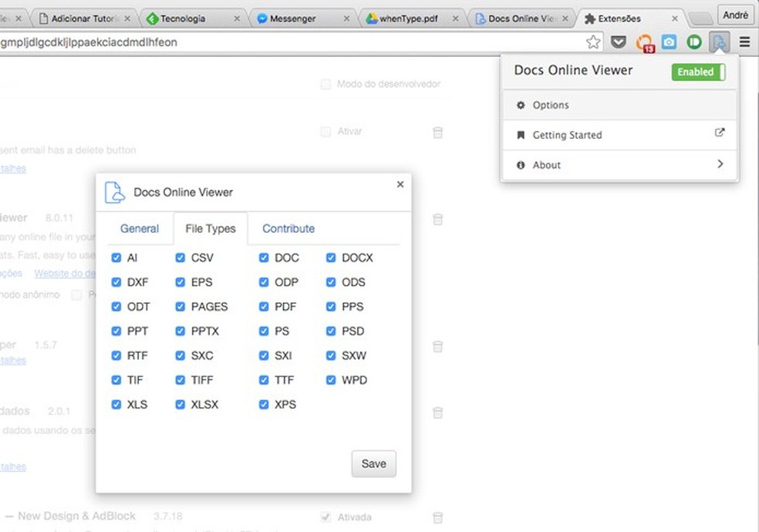
Task: Select the File Types tab
Action: 211,228
